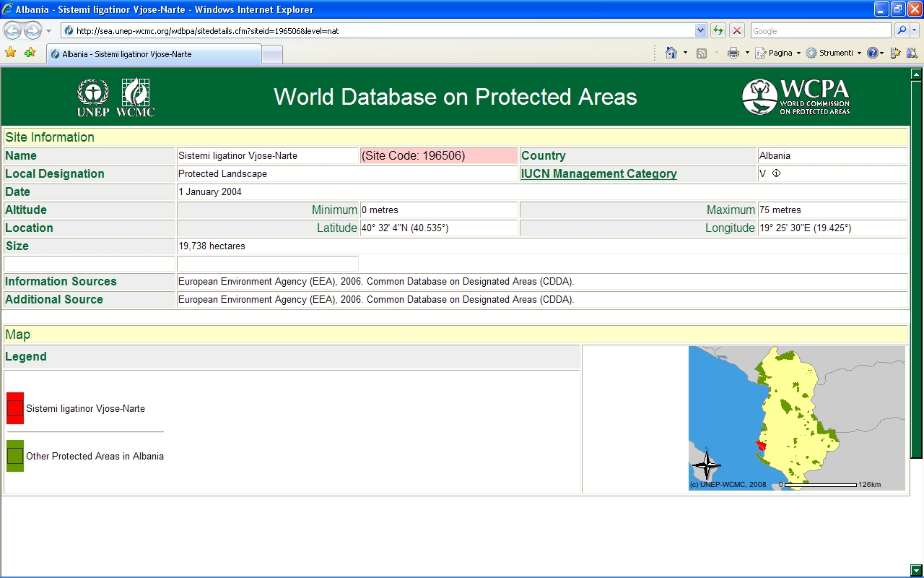Expand the Print options dropdown arrow

(x=747, y=53)
